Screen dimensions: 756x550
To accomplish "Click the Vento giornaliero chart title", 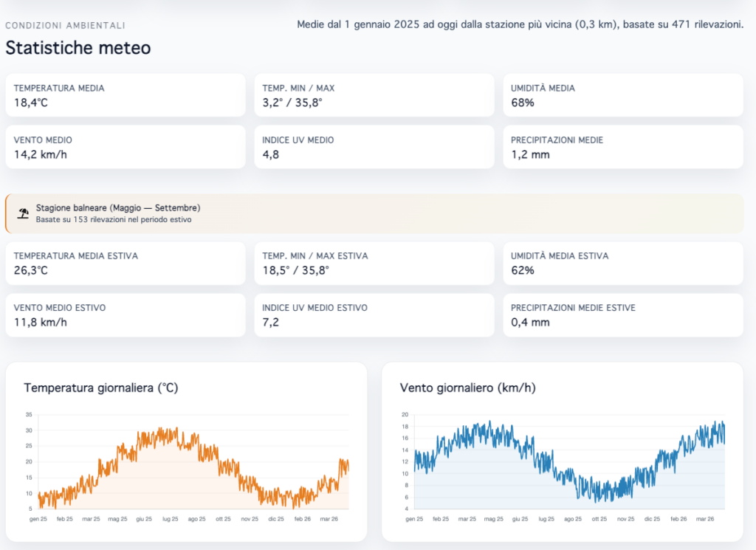I will (466, 388).
